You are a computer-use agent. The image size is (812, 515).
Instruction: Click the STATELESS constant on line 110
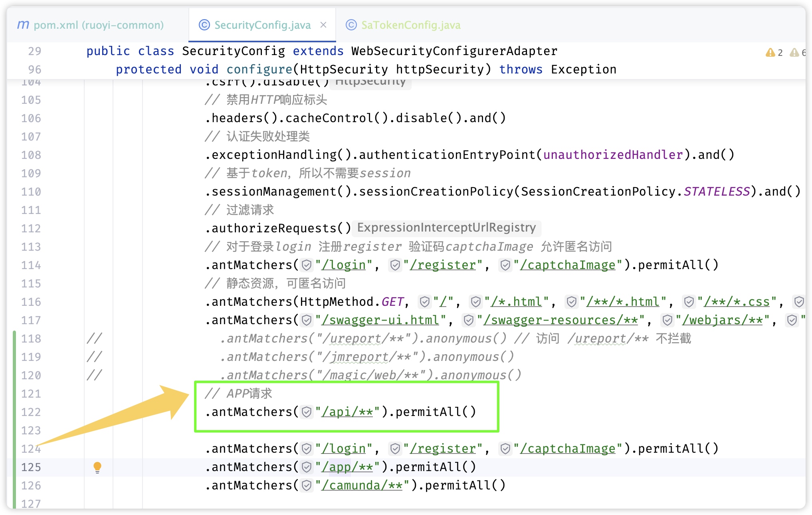coord(717,192)
